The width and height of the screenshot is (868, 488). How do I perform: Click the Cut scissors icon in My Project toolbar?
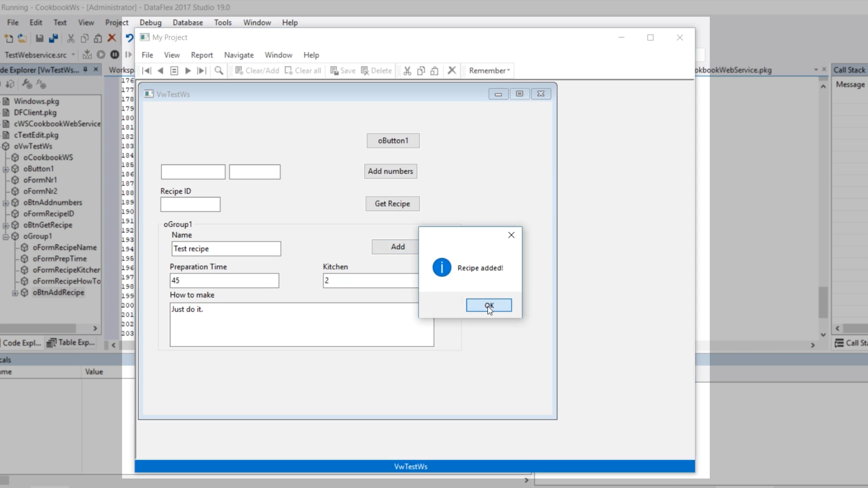pos(407,70)
